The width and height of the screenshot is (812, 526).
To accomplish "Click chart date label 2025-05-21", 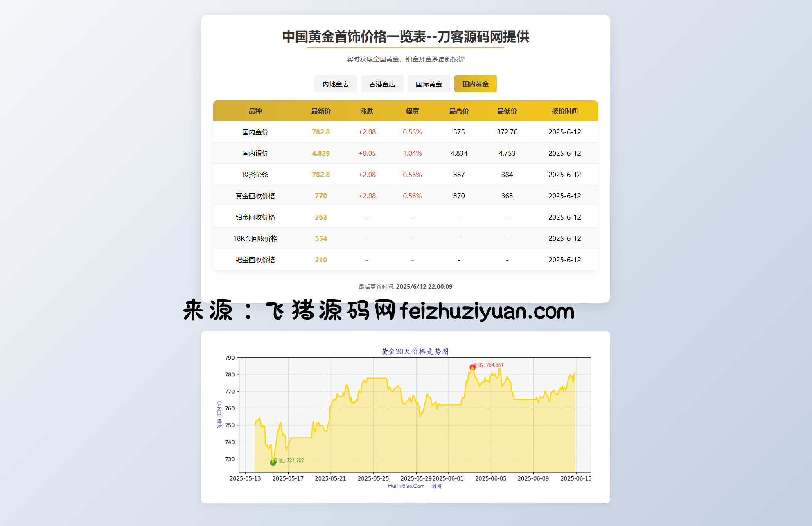I will click(x=330, y=478).
